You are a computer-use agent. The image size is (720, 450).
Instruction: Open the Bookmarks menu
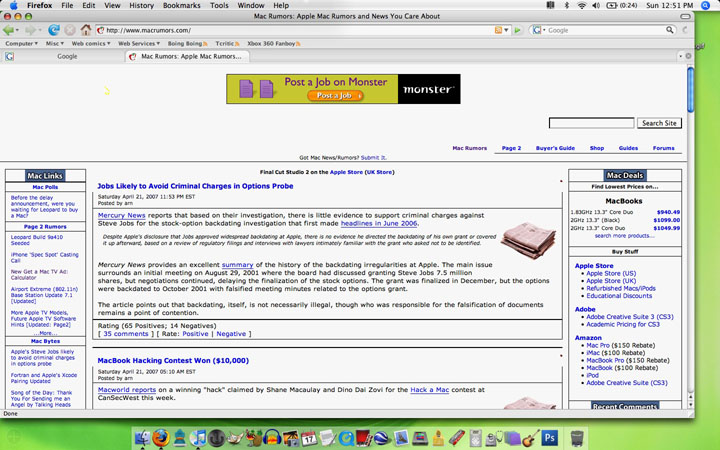click(182, 5)
